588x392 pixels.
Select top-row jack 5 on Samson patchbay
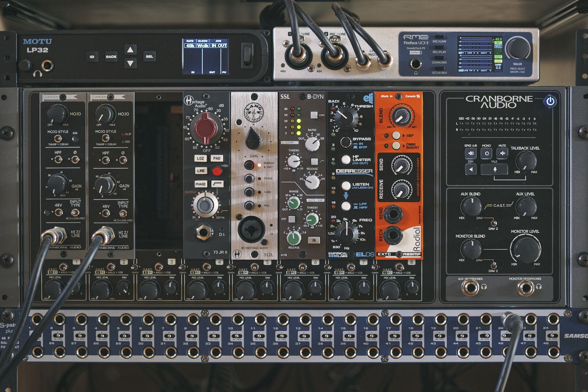coord(126,320)
